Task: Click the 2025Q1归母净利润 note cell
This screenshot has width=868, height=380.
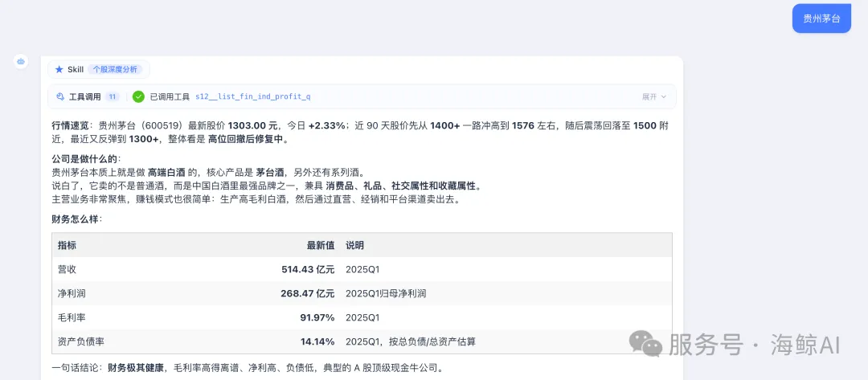Action: click(386, 294)
